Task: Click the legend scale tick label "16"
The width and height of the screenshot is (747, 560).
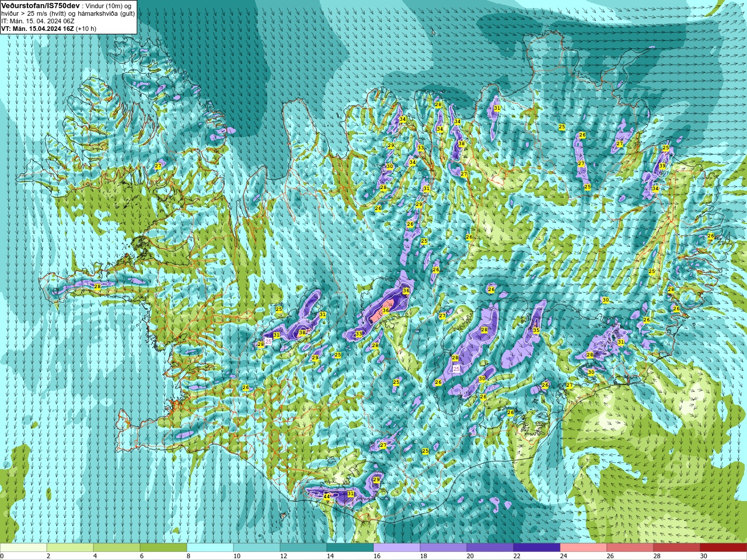Action: (x=377, y=556)
